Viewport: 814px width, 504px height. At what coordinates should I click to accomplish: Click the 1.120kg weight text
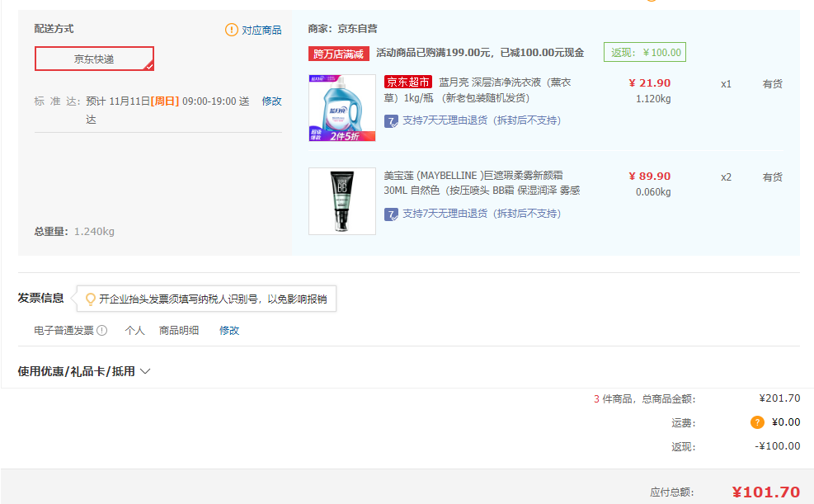point(653,99)
